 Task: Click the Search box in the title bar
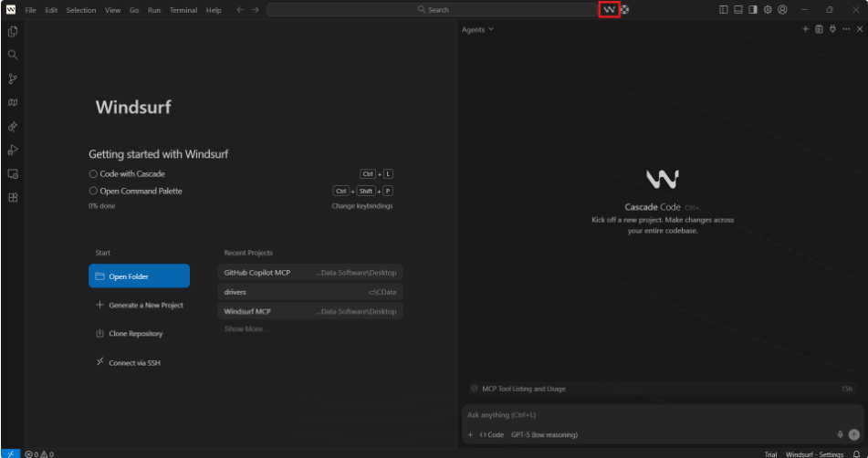[433, 9]
